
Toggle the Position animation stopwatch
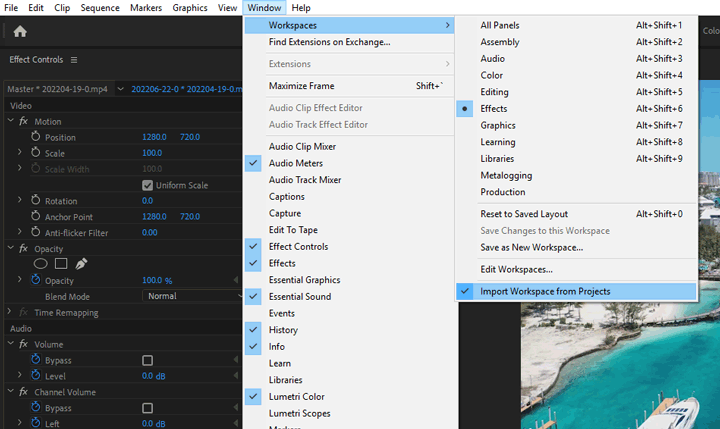[x=36, y=137]
